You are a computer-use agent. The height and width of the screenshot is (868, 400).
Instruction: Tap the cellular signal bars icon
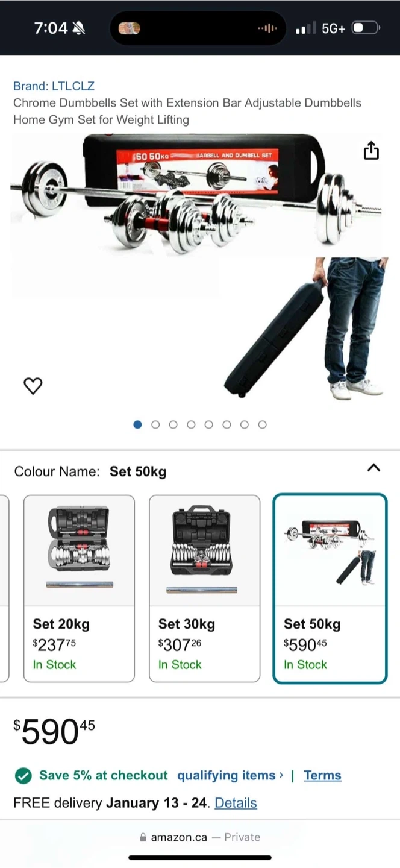click(305, 28)
